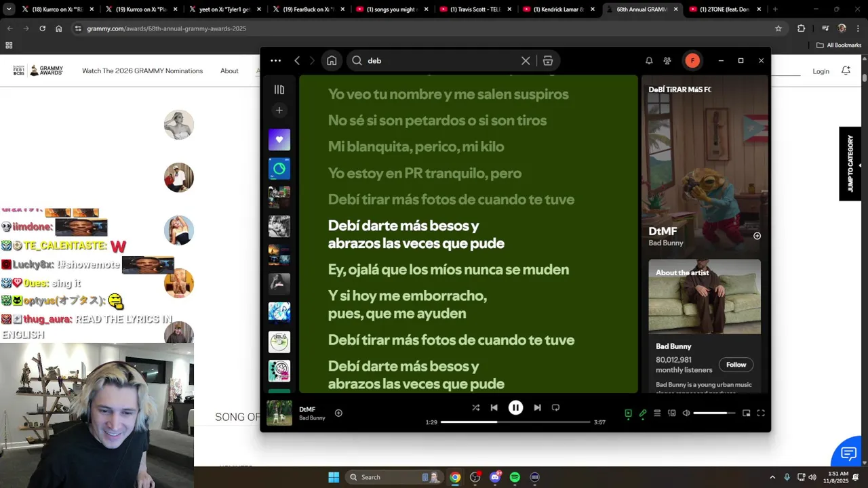Screen dimensions: 868x488
Task: Add DtMF to Liked Songs in now-playing bar
Action: coord(338,413)
